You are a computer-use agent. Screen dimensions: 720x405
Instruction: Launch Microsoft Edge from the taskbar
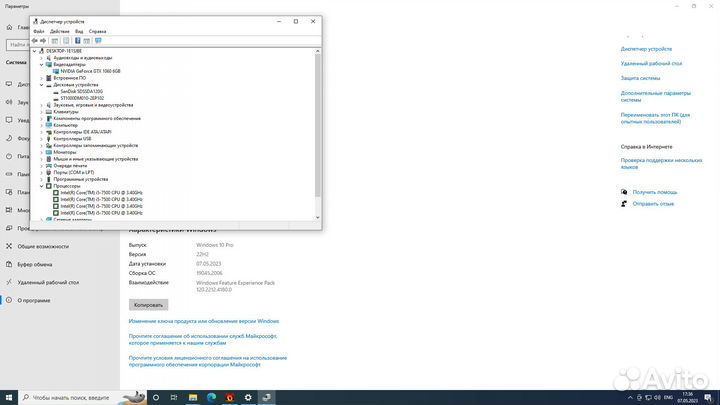pyautogui.click(x=211, y=398)
